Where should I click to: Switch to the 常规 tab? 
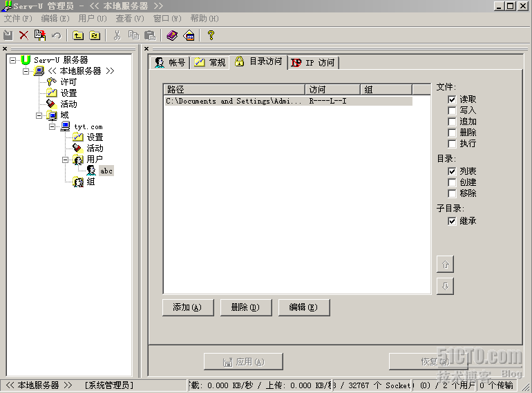point(209,62)
